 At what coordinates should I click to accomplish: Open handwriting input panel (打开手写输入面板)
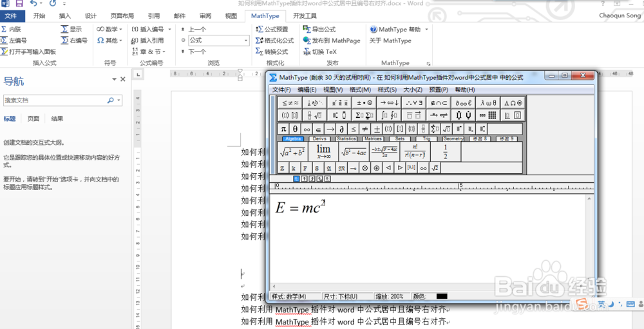coord(28,52)
